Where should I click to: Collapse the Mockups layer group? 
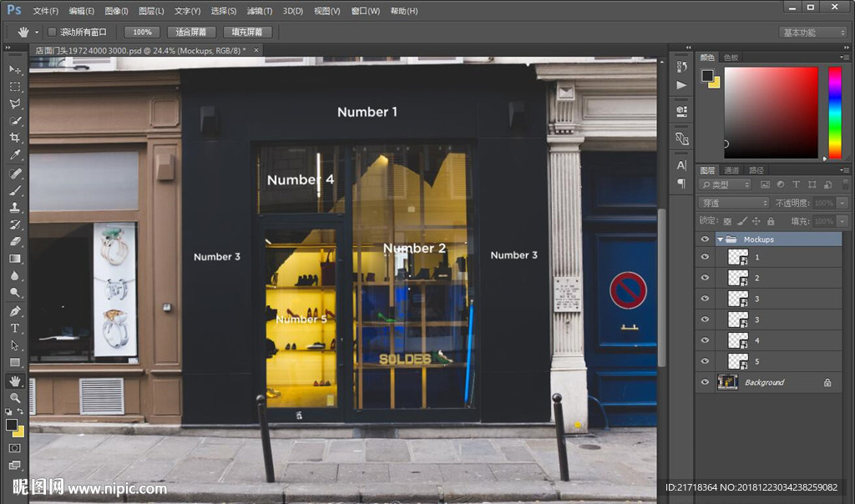720,239
